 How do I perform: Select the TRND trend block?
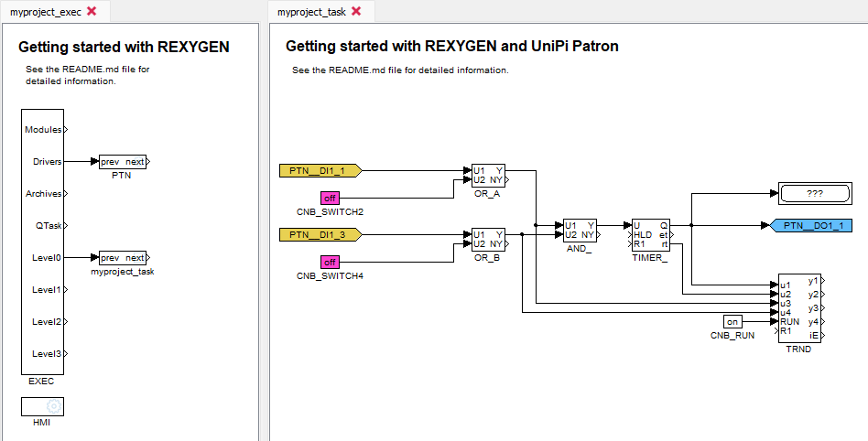tap(798, 308)
